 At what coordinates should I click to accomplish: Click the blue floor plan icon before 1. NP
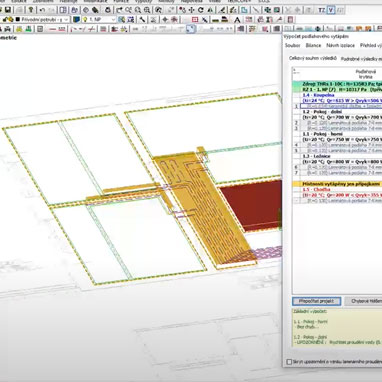pyautogui.click(x=76, y=20)
